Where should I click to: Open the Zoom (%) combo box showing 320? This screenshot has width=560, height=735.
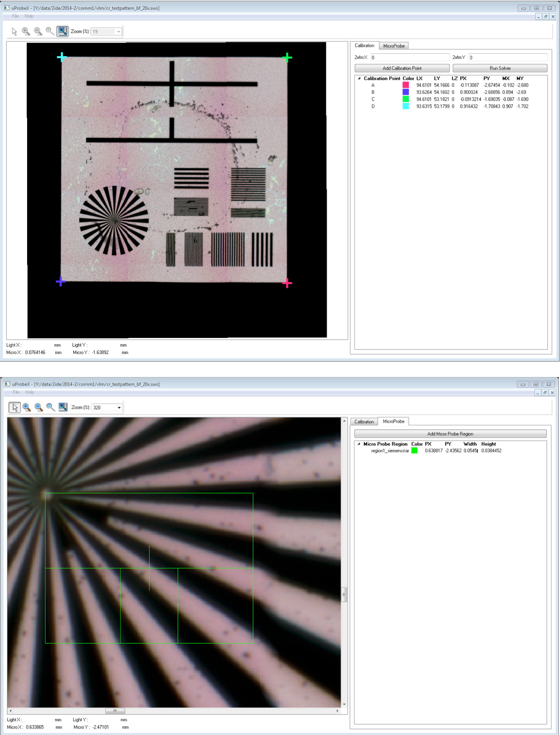coord(107,407)
